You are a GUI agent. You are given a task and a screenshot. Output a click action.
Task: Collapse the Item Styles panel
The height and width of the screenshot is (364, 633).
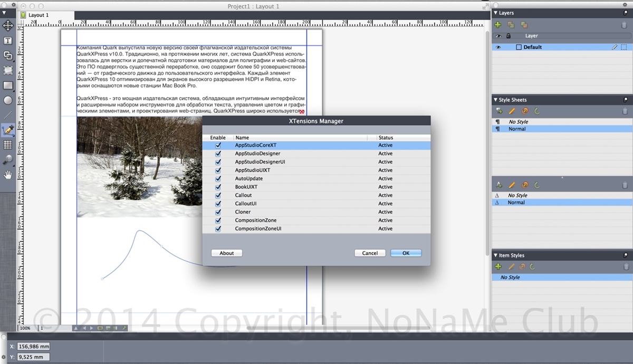point(495,255)
